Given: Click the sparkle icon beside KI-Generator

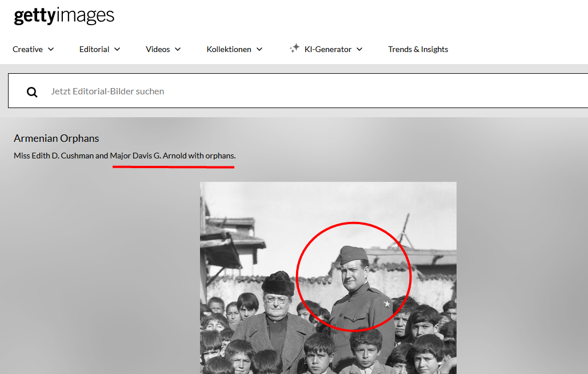Looking at the screenshot, I should 294,49.
